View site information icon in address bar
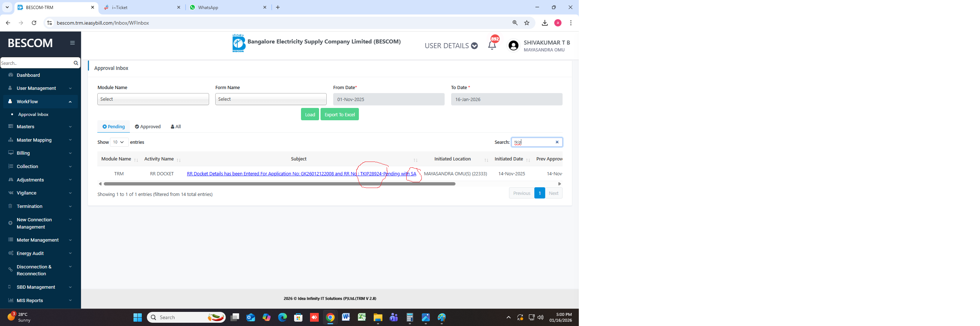980x326 pixels. (x=50, y=23)
